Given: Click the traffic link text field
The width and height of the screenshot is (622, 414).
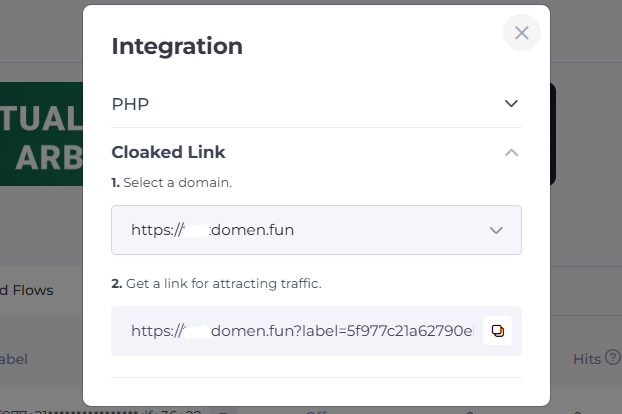Looking at the screenshot, I should click(x=300, y=331).
